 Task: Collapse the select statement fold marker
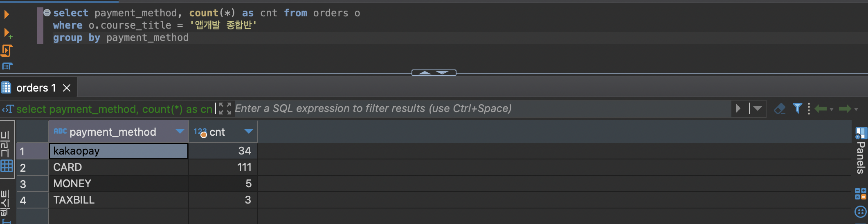pos(47,13)
